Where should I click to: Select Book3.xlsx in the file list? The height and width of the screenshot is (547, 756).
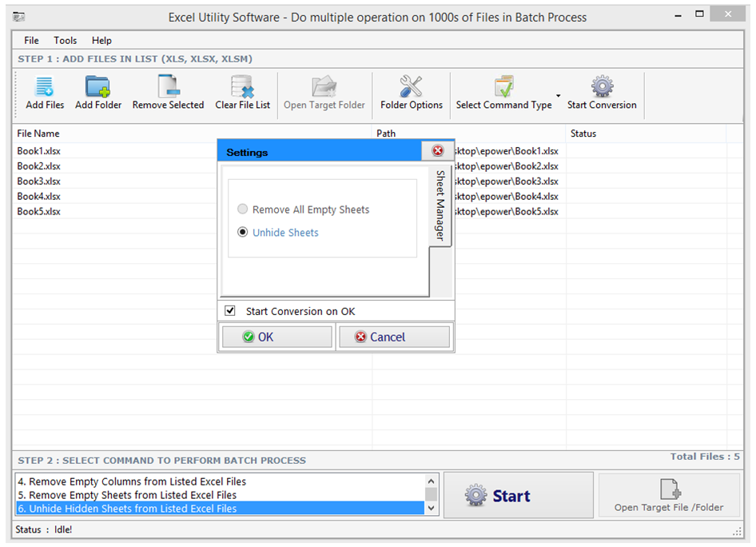click(38, 182)
